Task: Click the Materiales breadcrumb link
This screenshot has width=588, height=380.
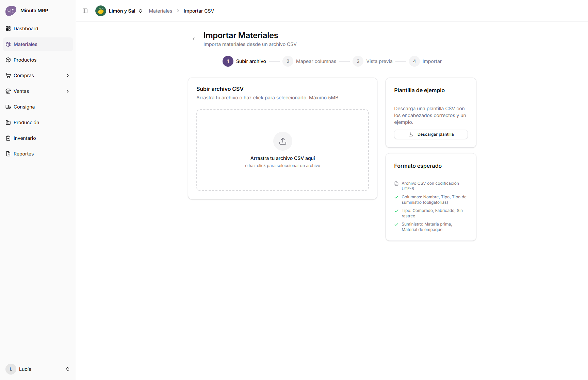Action: tap(161, 11)
